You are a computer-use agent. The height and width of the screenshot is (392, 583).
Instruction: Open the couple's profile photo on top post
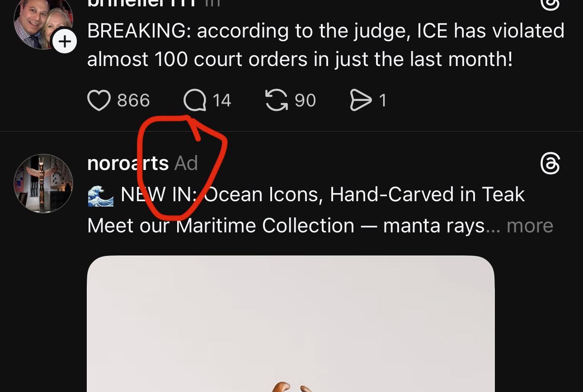click(x=43, y=23)
